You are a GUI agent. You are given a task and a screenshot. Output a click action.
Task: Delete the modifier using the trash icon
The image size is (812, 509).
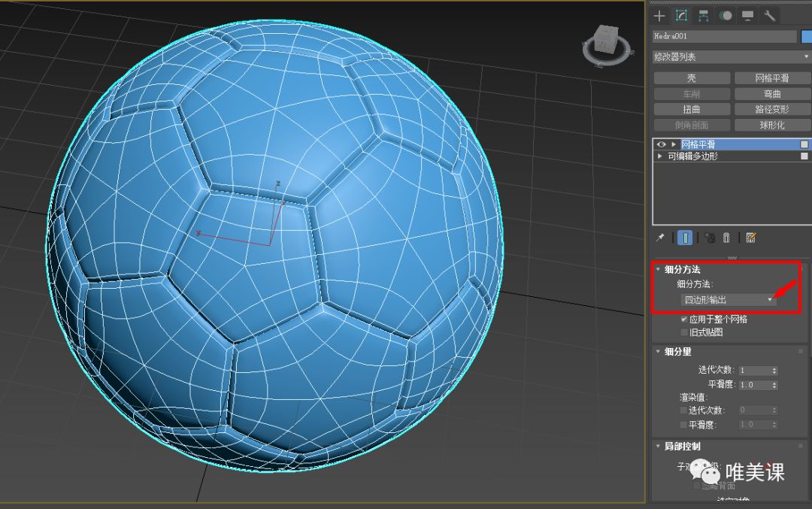pos(726,238)
